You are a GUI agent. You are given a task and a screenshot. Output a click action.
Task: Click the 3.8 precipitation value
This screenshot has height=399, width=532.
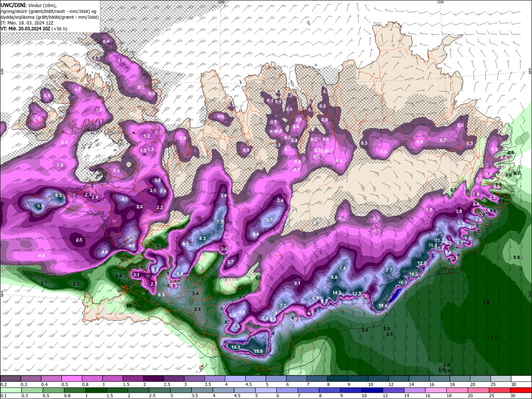pos(158,180)
